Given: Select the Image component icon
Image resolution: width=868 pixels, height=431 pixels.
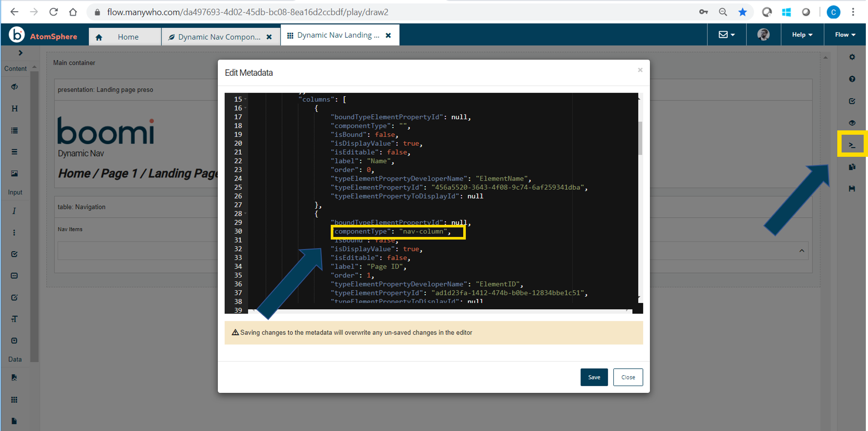Looking at the screenshot, I should [15, 173].
